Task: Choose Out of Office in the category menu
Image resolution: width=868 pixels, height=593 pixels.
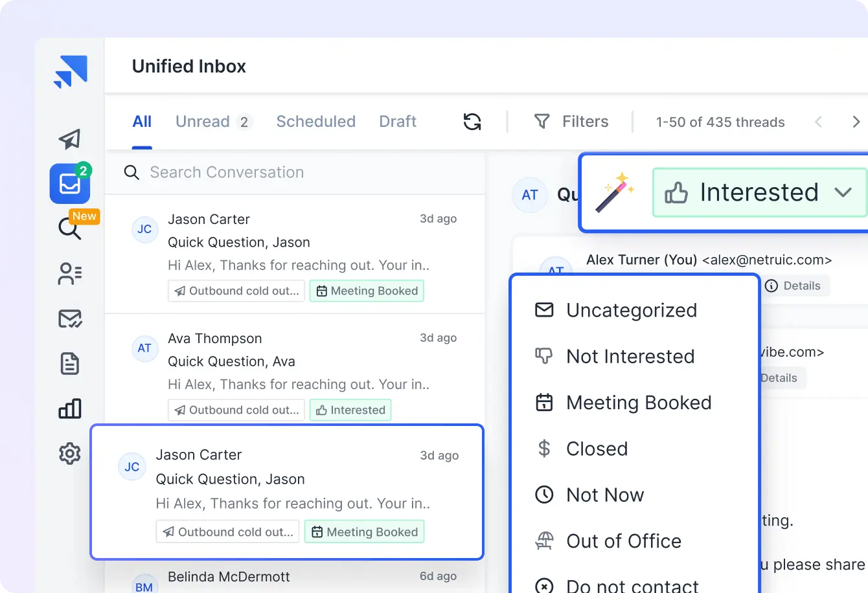Action: [623, 541]
